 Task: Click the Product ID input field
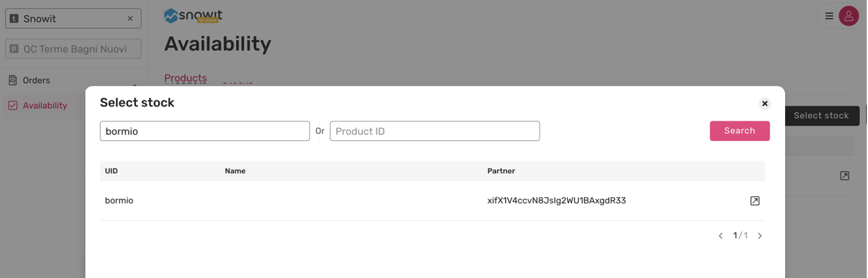click(x=435, y=131)
